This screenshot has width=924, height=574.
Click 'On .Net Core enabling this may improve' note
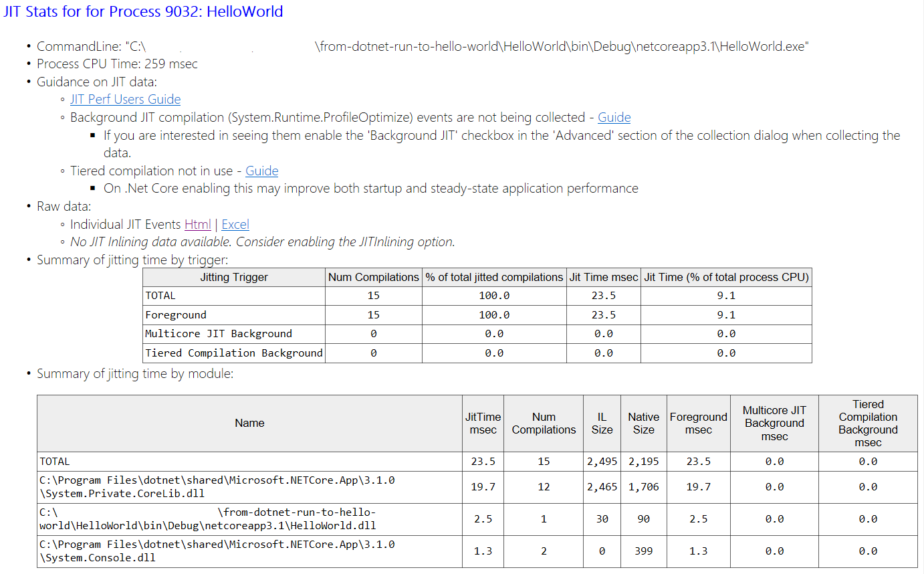pos(371,188)
